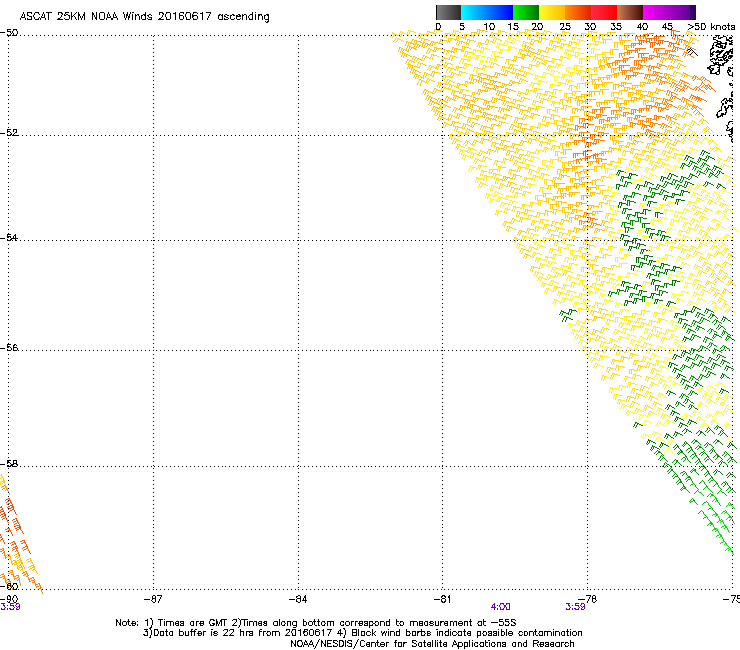The height and width of the screenshot is (650, 740).
Task: Select the red 30-35 knots color segment
Action: 604,12
